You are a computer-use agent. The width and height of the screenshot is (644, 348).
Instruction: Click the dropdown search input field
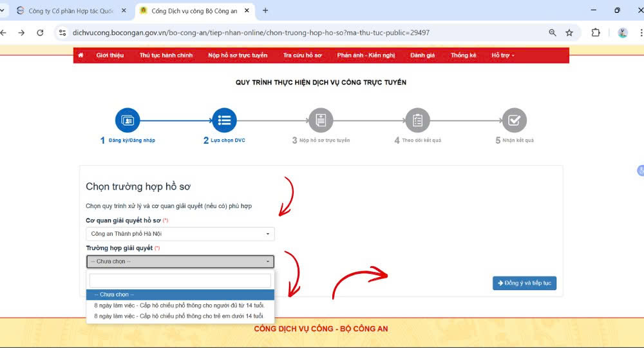(180, 281)
